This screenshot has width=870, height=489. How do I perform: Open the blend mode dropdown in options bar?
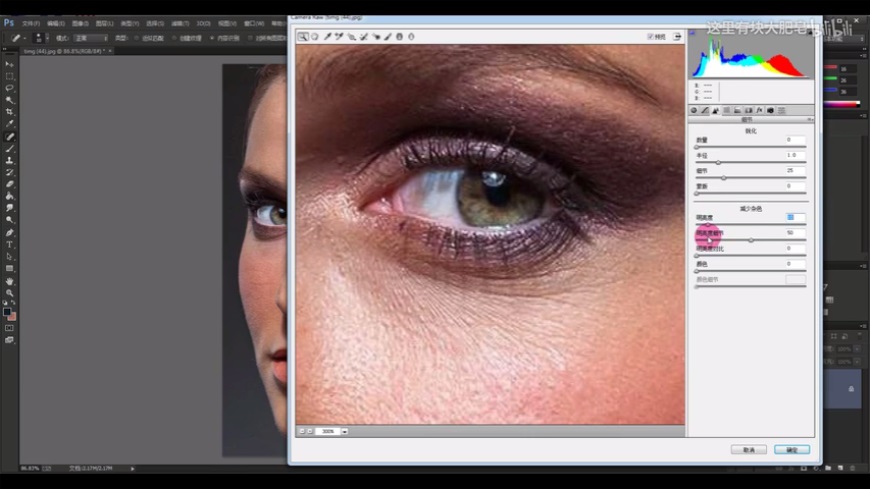[88, 38]
